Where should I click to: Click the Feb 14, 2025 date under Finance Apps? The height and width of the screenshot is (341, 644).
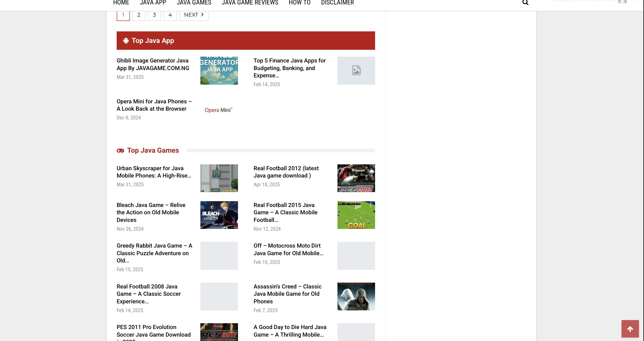pos(267,84)
